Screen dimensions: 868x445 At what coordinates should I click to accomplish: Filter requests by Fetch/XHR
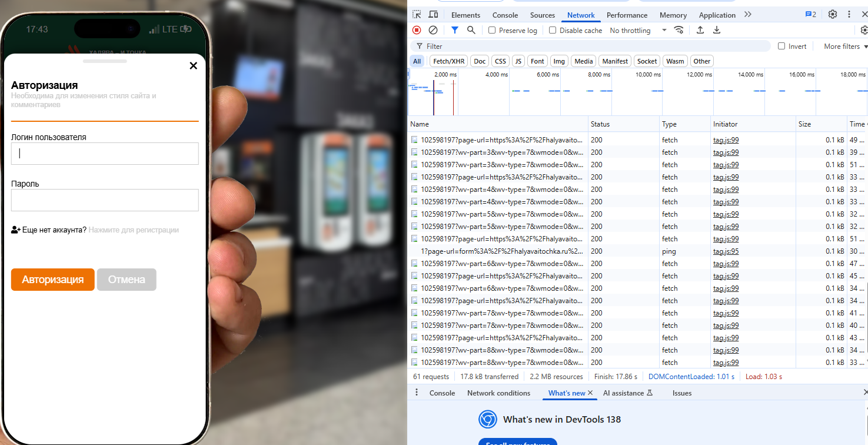click(449, 61)
